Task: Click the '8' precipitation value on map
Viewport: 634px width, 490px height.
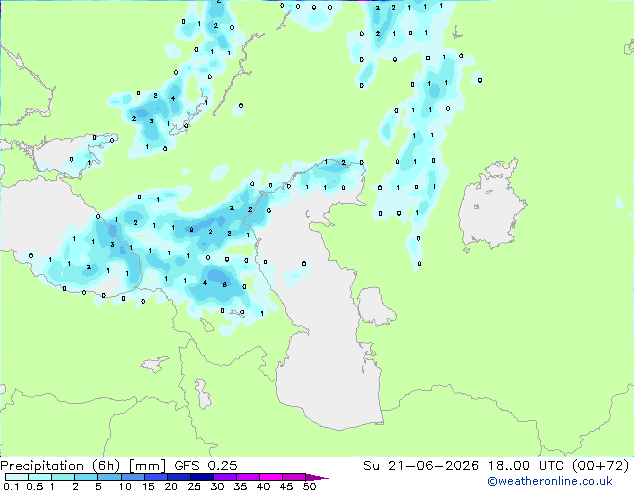Action: [225, 285]
